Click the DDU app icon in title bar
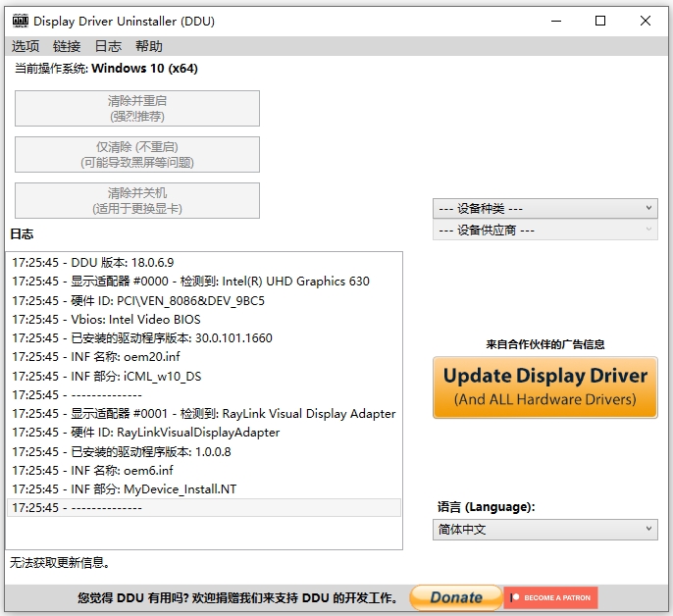Screen dimensions: 673x616 coord(21,21)
